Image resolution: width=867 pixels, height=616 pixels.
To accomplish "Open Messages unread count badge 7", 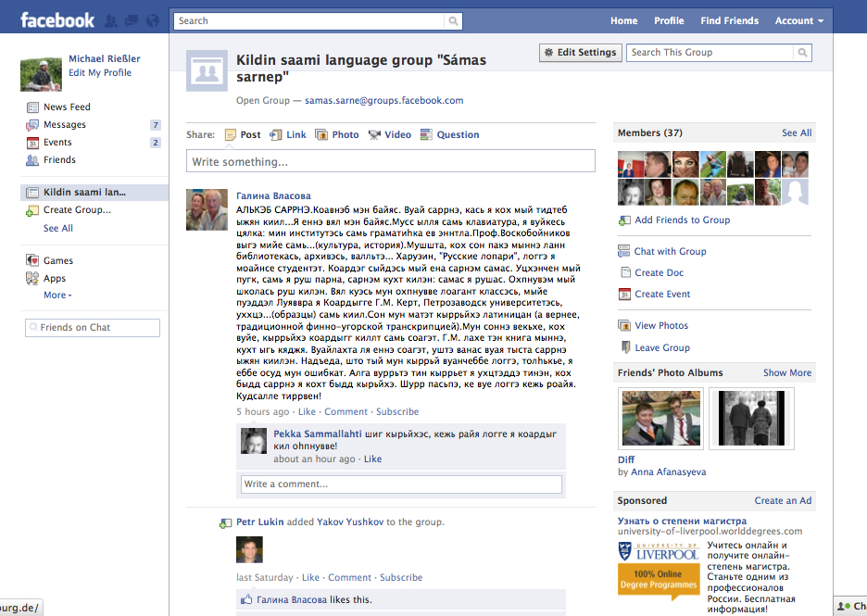I will click(156, 125).
